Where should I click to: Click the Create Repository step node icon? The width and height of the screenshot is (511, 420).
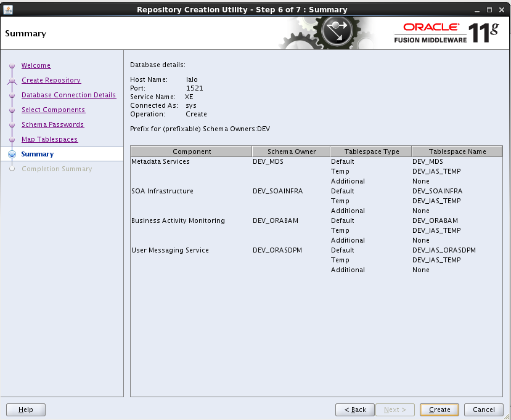pyautogui.click(x=12, y=81)
